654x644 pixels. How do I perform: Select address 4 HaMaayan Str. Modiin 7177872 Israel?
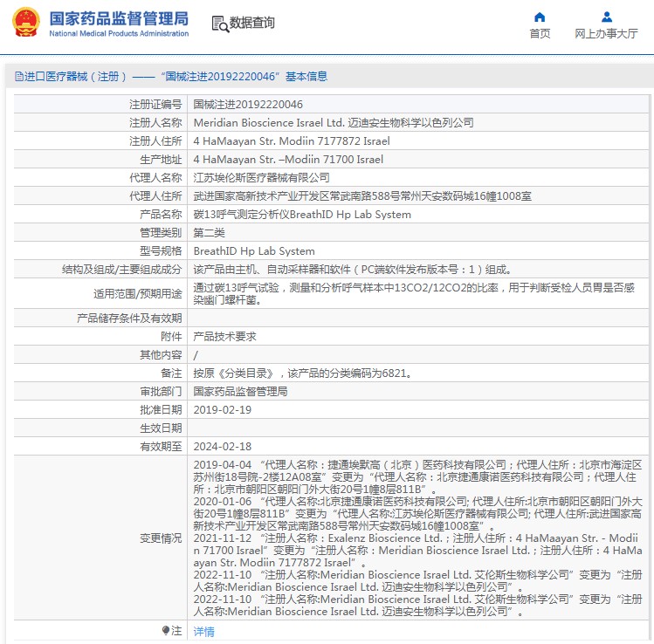click(x=292, y=140)
